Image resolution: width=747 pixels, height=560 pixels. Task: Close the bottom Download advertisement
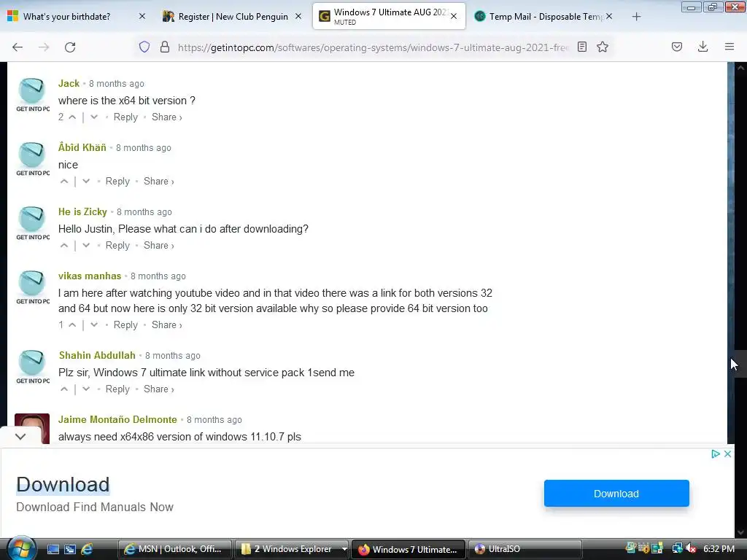click(727, 454)
